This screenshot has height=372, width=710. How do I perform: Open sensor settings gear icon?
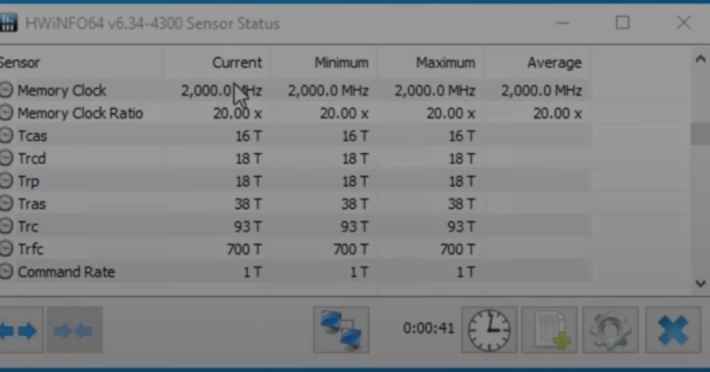click(x=610, y=330)
